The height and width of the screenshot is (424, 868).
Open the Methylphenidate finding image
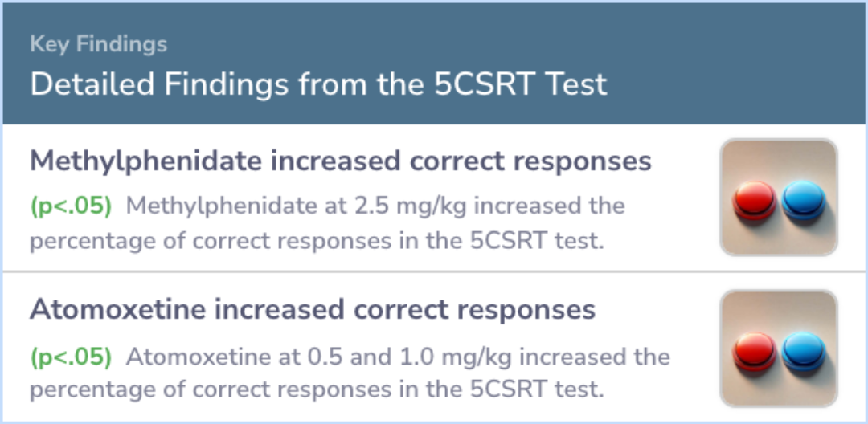pyautogui.click(x=779, y=198)
